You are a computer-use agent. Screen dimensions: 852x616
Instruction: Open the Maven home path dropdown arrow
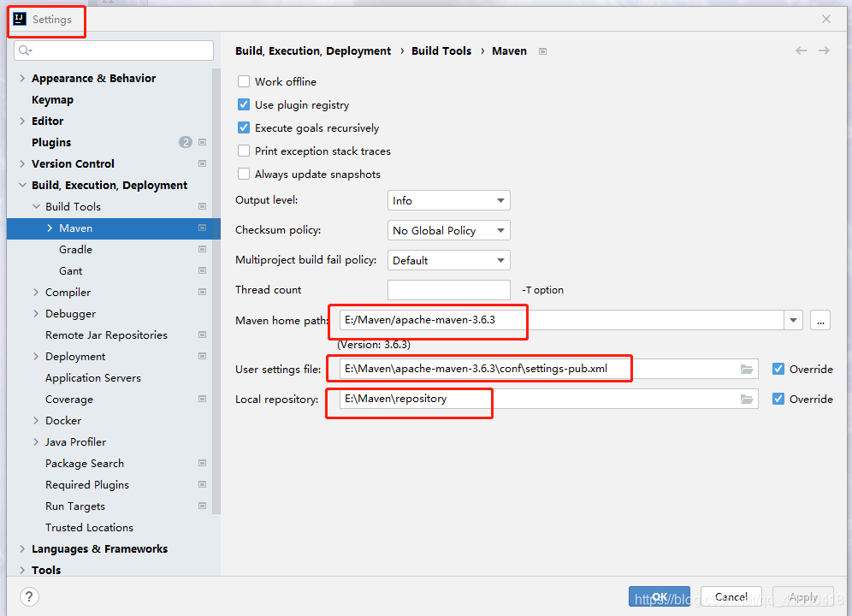[x=793, y=320]
